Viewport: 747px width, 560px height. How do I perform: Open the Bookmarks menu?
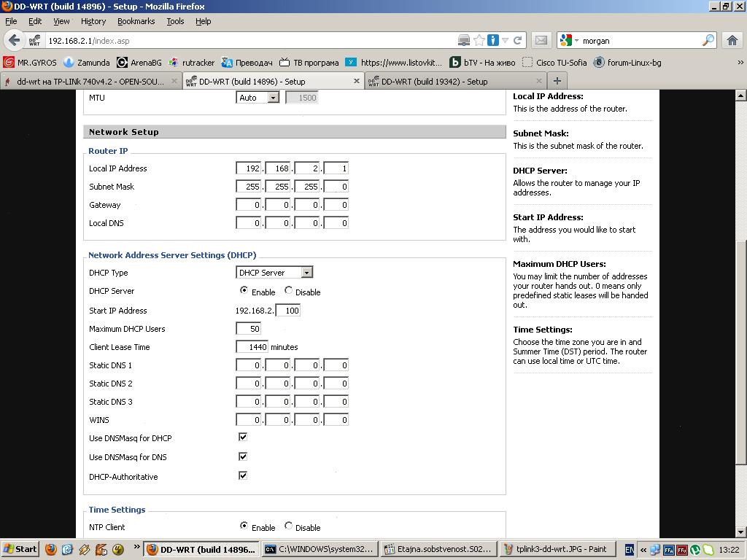(136, 21)
